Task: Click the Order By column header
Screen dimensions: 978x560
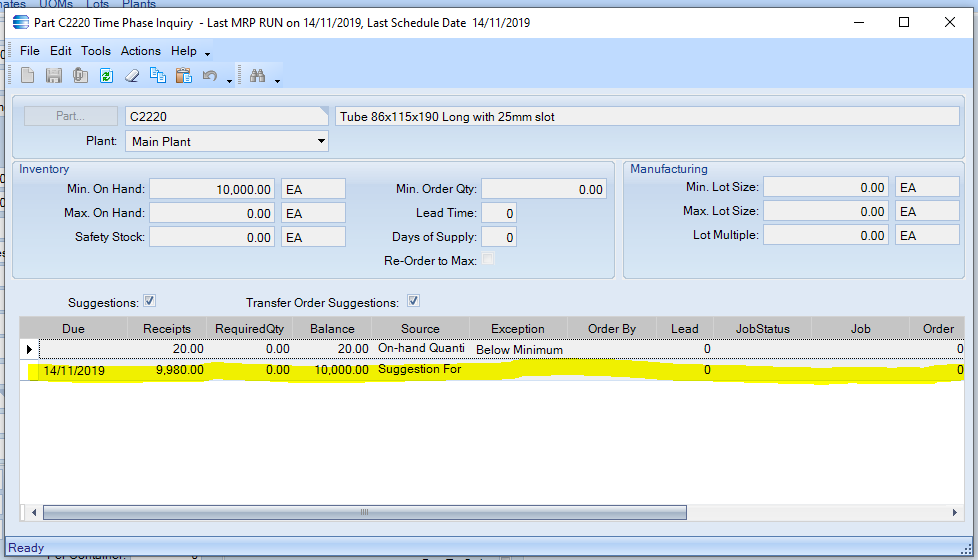Action: [611, 329]
